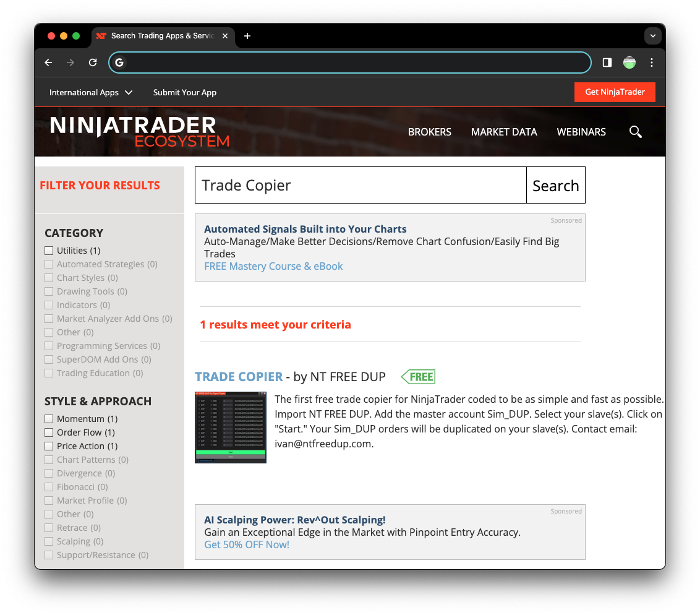The width and height of the screenshot is (700, 615).
Task: Check the Market Profile checkbox
Action: [49, 501]
